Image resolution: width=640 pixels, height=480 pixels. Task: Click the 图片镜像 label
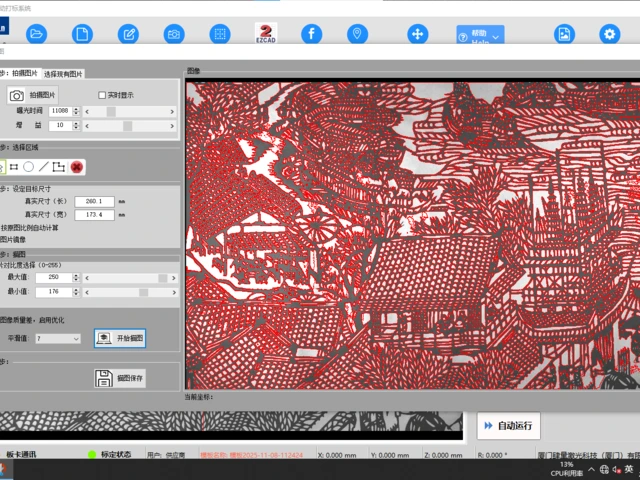click(x=13, y=240)
